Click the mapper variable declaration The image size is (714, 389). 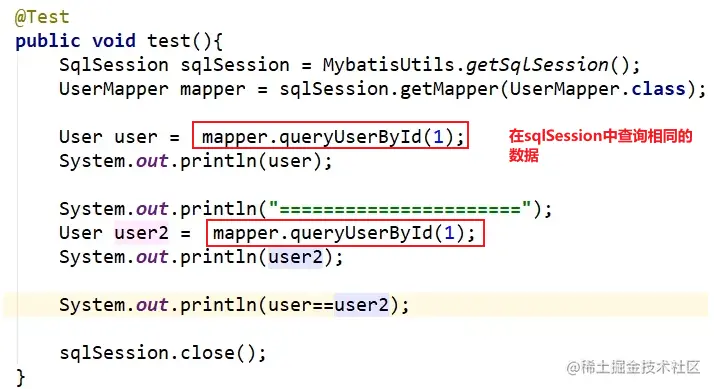tap(213, 89)
